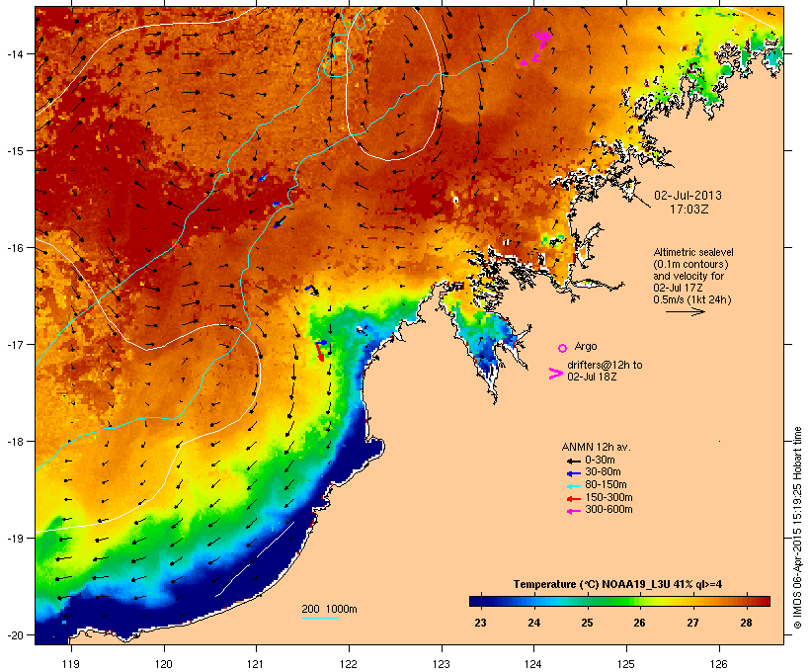
Task: Click the longitude label 124
Action: coord(533,664)
